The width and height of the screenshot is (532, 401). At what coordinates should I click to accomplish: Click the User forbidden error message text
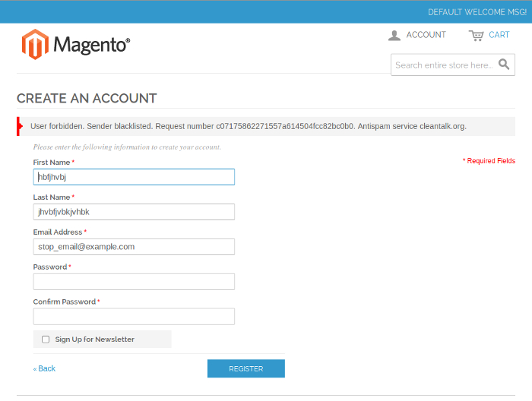pos(248,126)
